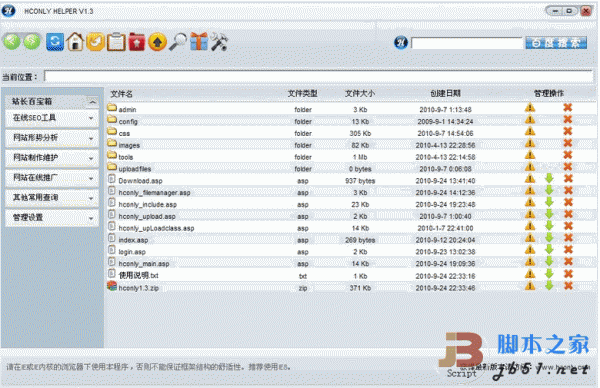Expand the 管理设置 section
Image resolution: width=600 pixels, height=388 pixels.
click(52, 218)
